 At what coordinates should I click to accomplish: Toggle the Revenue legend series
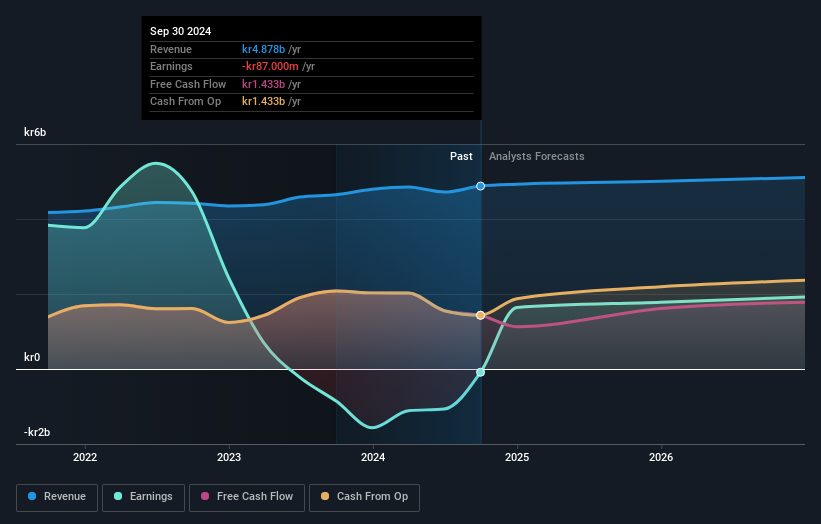tap(57, 497)
